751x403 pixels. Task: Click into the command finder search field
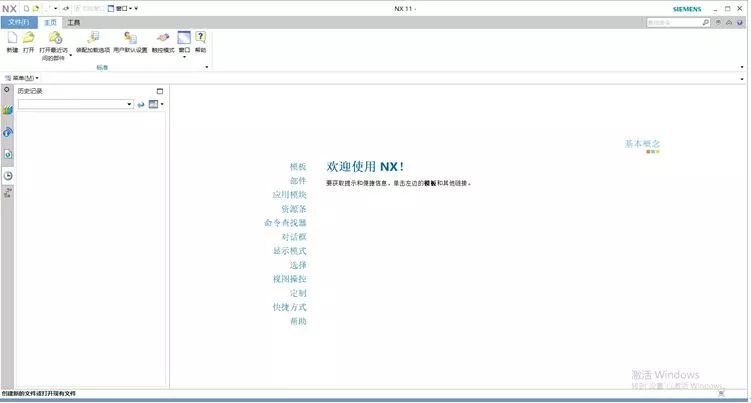(673, 23)
